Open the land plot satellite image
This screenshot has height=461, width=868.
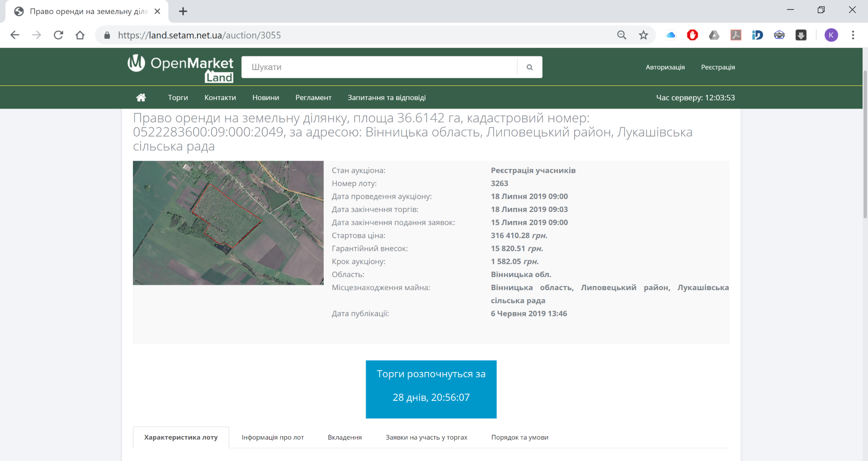(228, 223)
